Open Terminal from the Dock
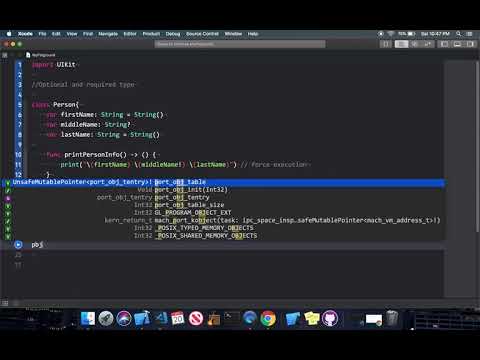 tap(231, 318)
